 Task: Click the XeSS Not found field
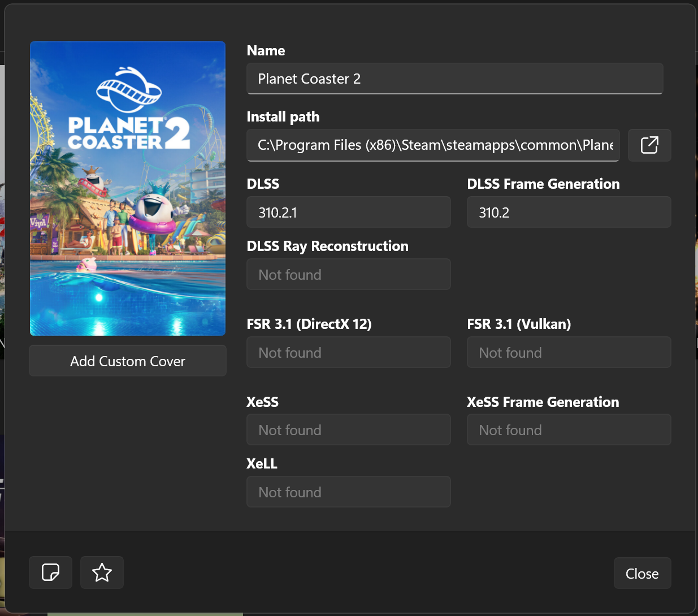click(x=349, y=430)
